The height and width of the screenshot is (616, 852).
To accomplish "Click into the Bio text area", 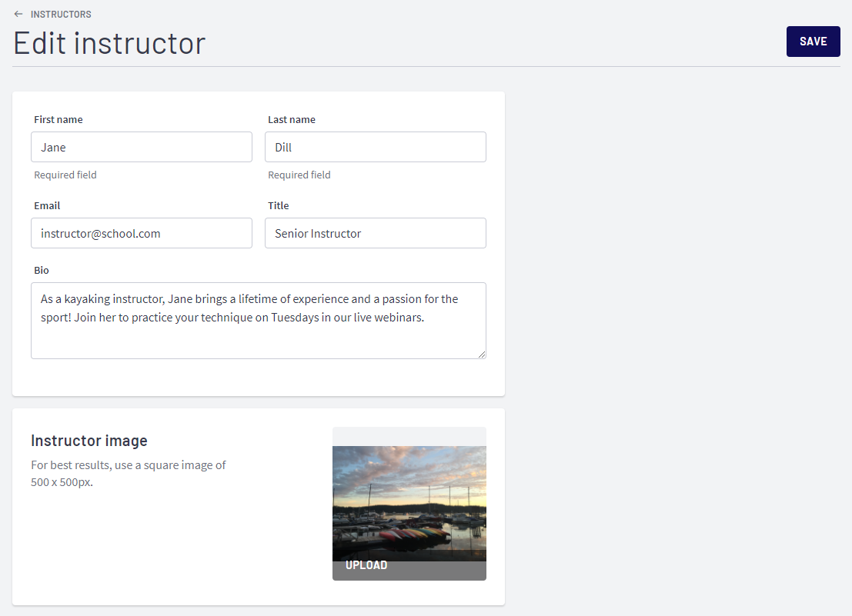I will (x=259, y=321).
